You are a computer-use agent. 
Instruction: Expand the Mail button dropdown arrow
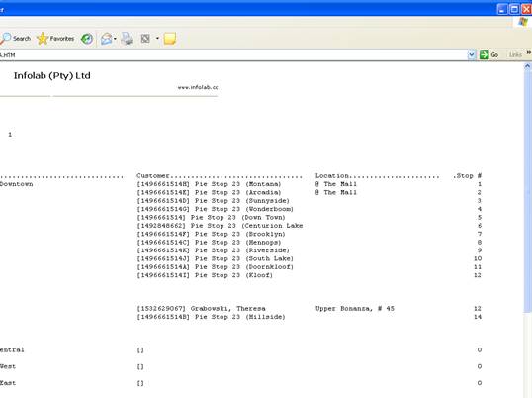(x=115, y=39)
